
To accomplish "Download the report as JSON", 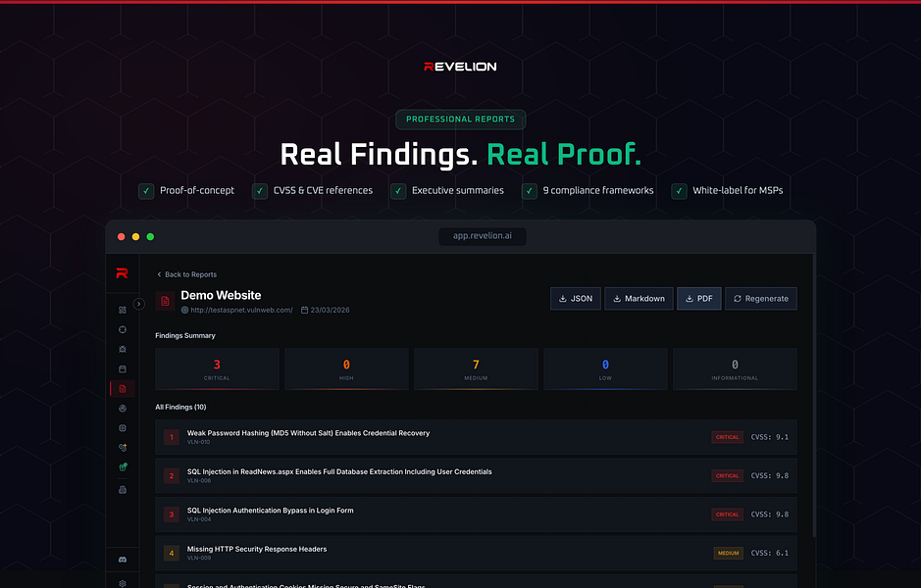I will pos(575,299).
